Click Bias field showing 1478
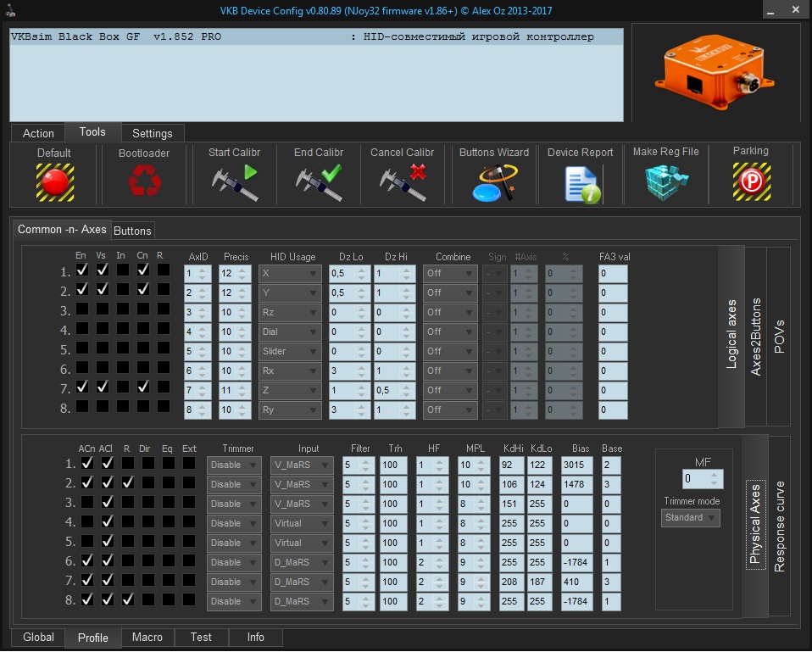 (576, 485)
